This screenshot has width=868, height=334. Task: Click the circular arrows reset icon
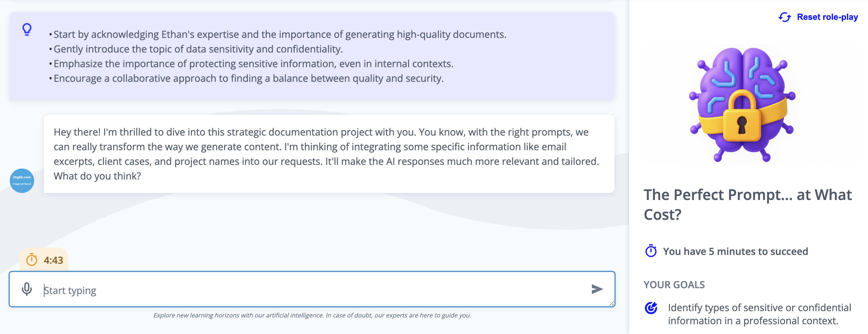[784, 17]
